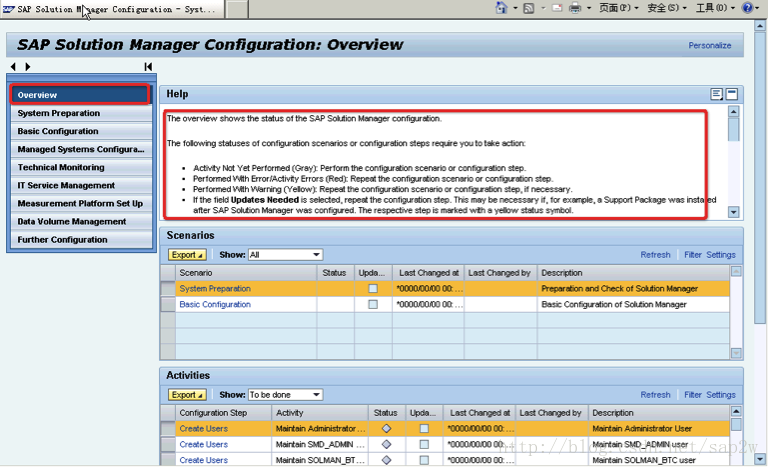Open Data Volume Management item
The image size is (769, 467).
(81, 222)
